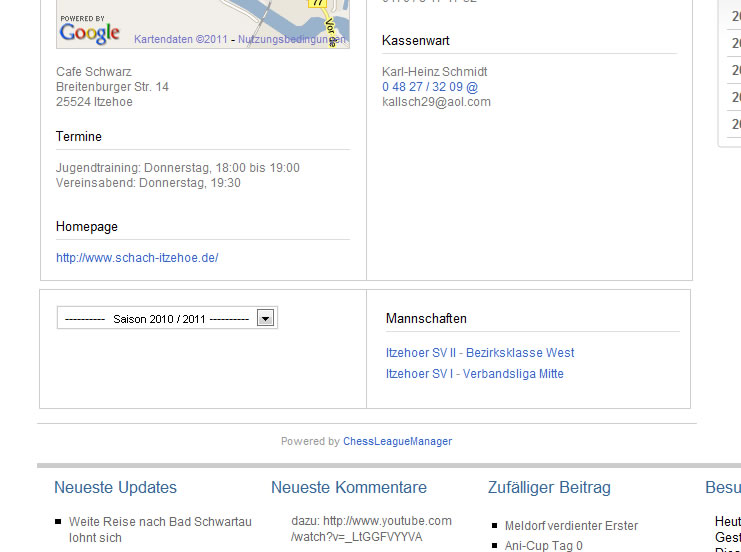The image size is (741, 552).
Task: Open the schach-itzehoe.de homepage link
Action: tap(137, 258)
